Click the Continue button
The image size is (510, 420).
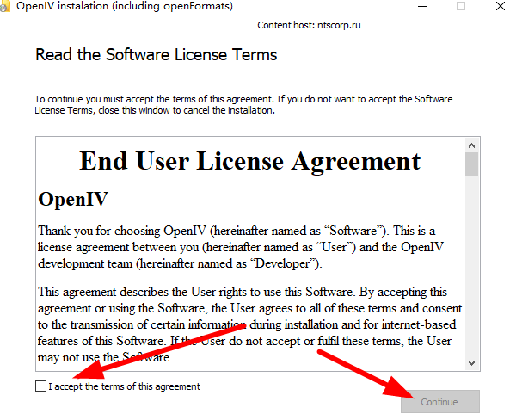point(439,401)
